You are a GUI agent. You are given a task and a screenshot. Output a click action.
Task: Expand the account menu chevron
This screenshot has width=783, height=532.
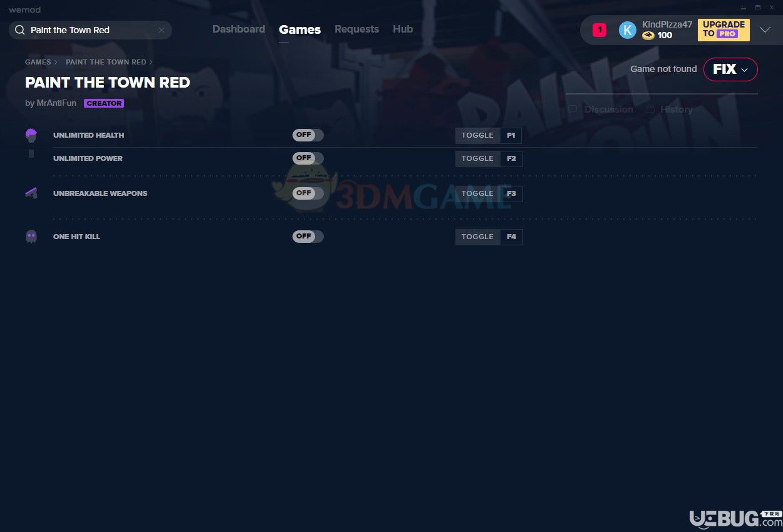point(765,30)
